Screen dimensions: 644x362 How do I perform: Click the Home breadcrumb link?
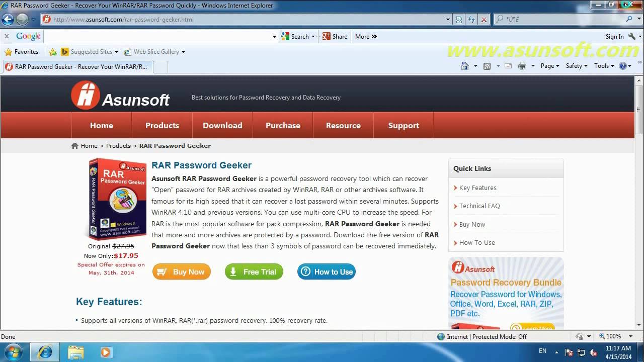pos(89,146)
